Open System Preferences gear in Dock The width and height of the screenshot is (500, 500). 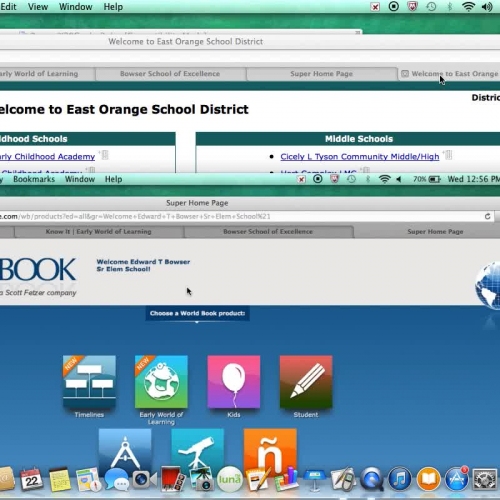click(485, 479)
